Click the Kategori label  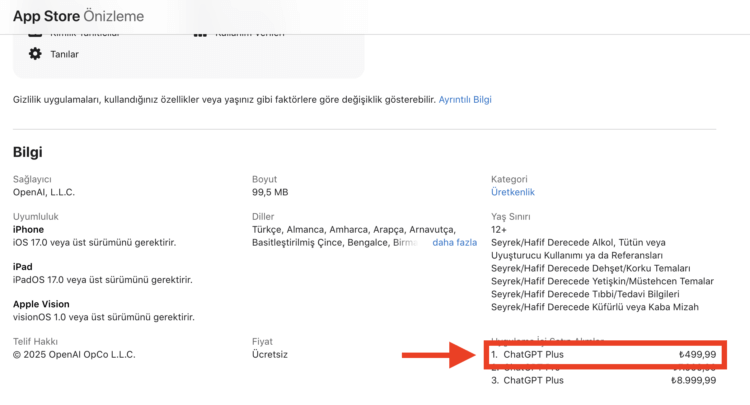click(509, 179)
